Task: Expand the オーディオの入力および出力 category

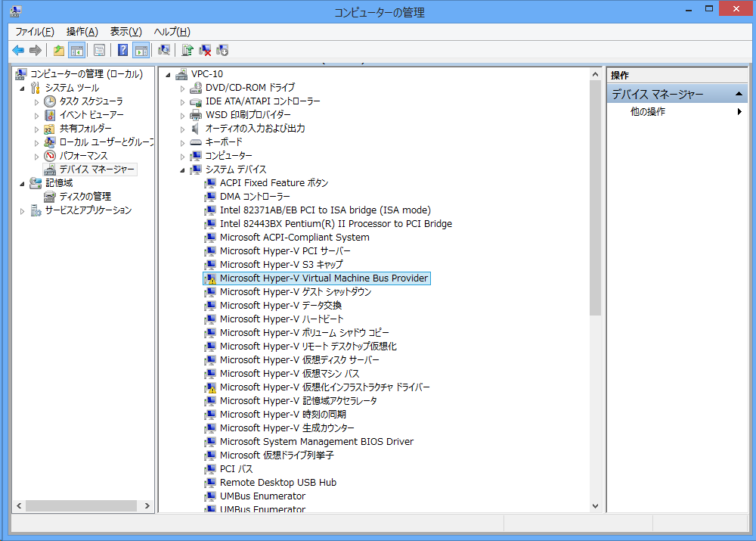Action: coord(183,129)
